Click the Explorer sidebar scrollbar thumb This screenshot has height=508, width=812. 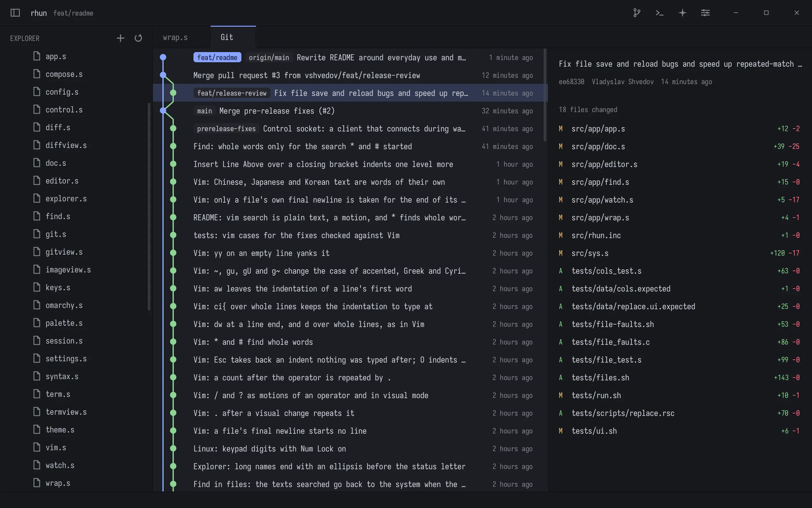click(x=149, y=207)
